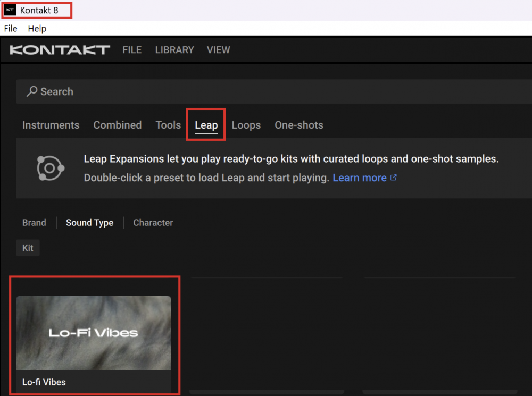Click the Kontakt 8 window title text

[39, 10]
